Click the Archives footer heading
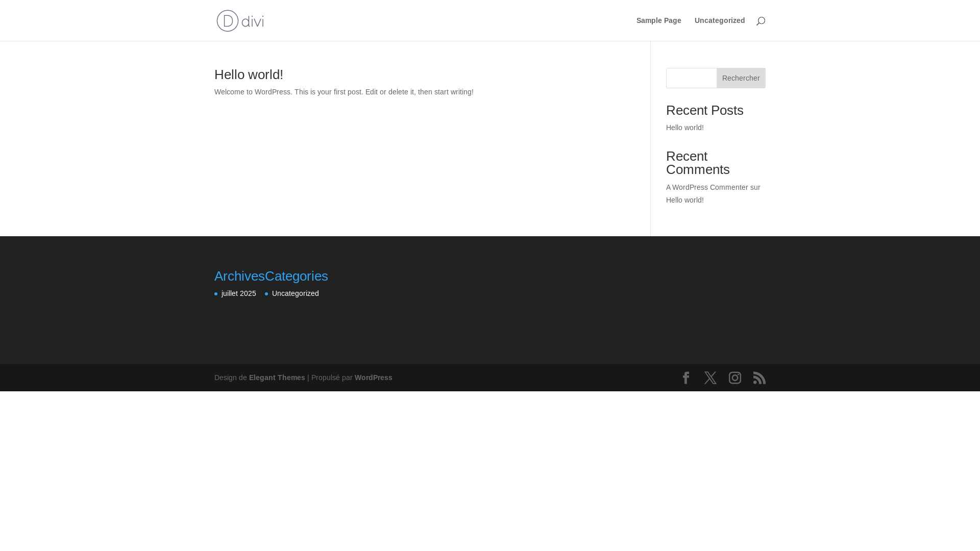The height and width of the screenshot is (551, 980). (x=239, y=276)
